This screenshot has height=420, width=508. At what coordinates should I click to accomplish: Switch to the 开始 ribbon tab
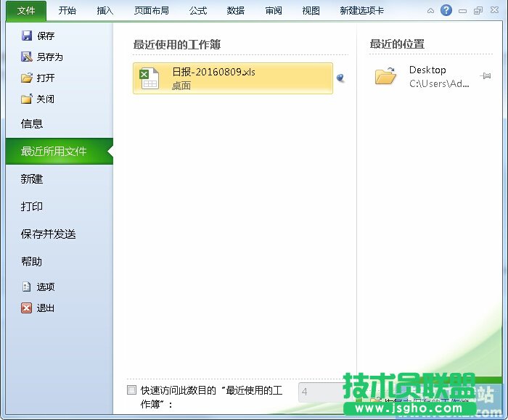point(67,11)
